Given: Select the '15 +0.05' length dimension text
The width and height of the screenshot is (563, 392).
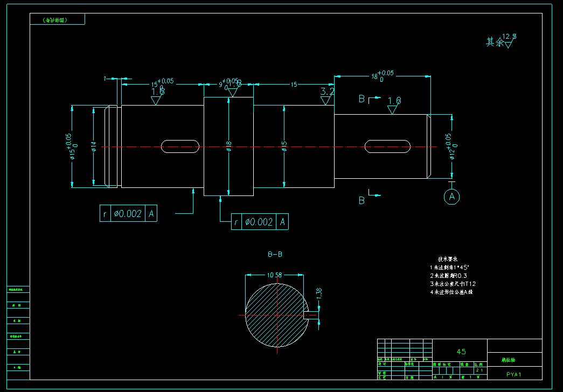Looking at the screenshot, I should [162, 83].
